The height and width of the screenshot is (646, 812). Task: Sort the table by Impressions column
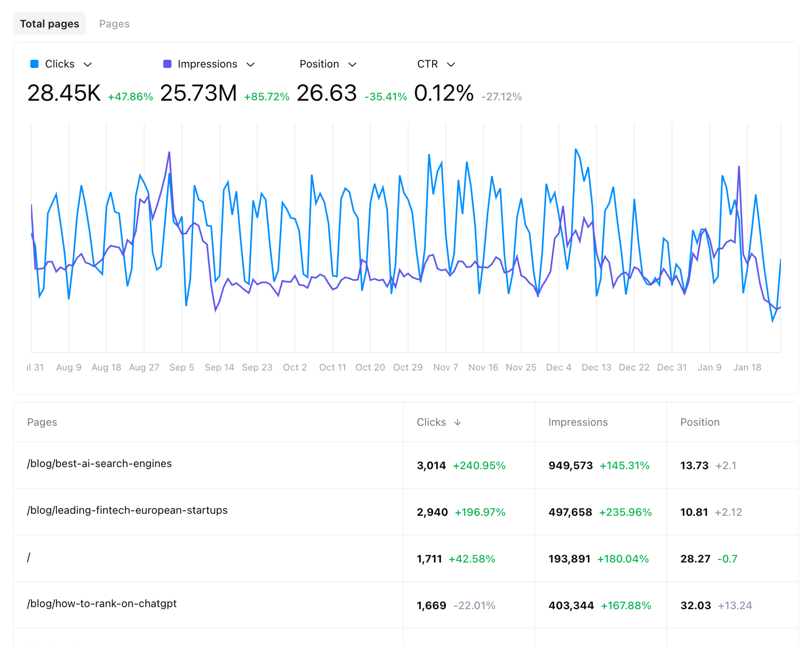[578, 422]
